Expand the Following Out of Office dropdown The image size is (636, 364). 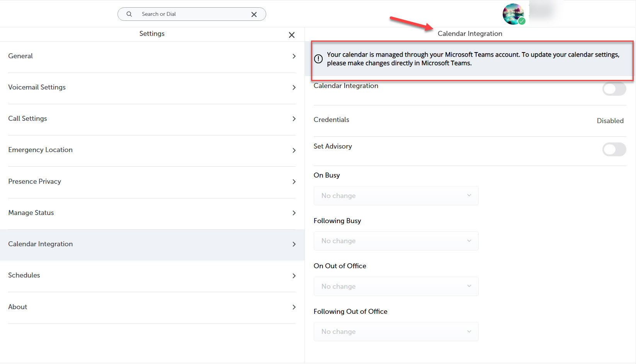(396, 332)
